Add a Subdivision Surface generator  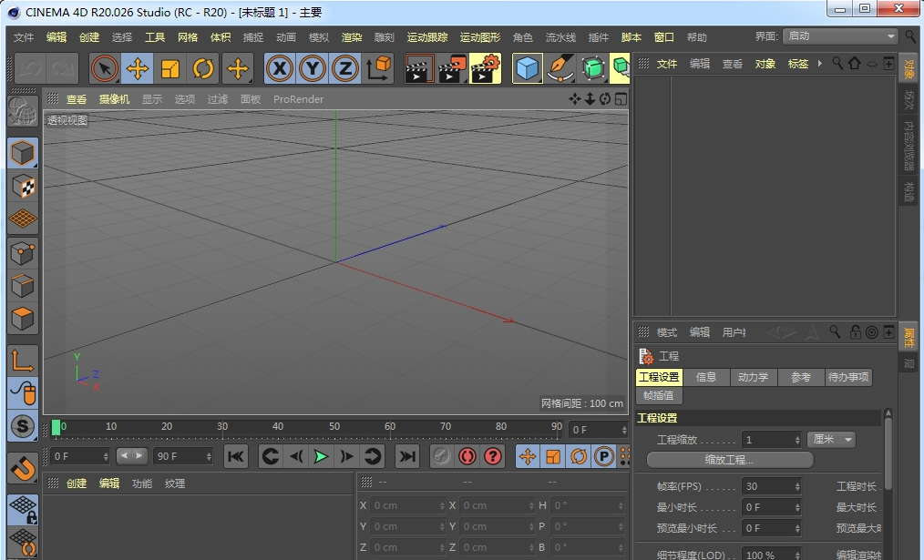[593, 69]
